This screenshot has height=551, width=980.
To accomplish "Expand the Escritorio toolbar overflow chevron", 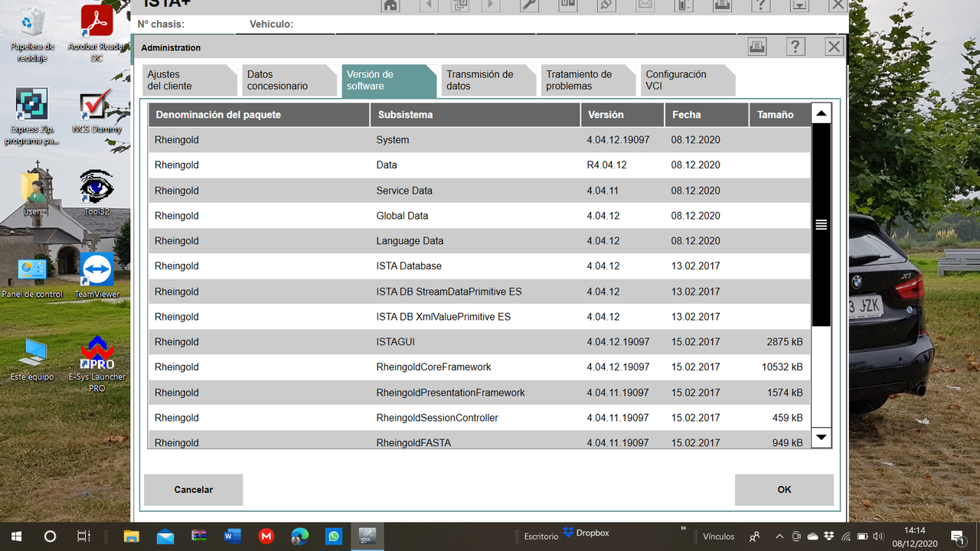I will click(x=683, y=529).
